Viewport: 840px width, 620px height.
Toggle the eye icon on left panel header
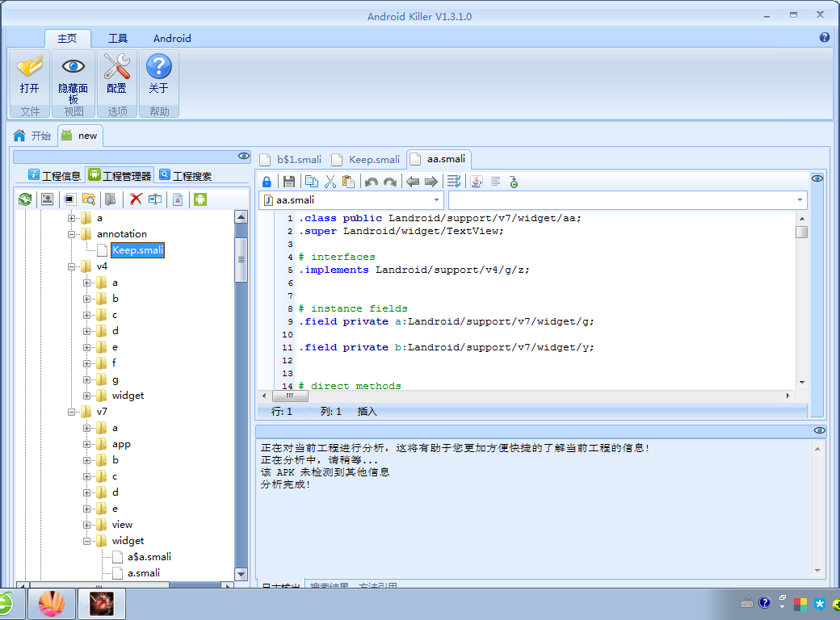[244, 156]
